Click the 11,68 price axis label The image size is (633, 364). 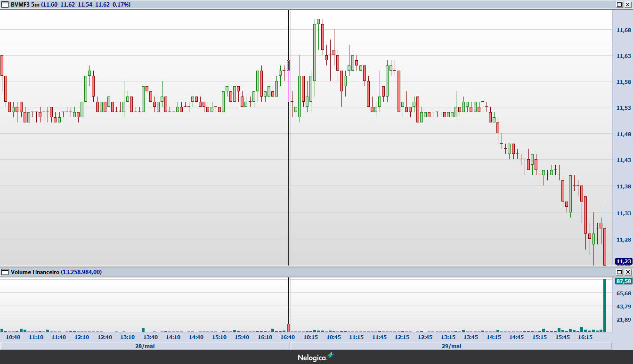tap(623, 30)
